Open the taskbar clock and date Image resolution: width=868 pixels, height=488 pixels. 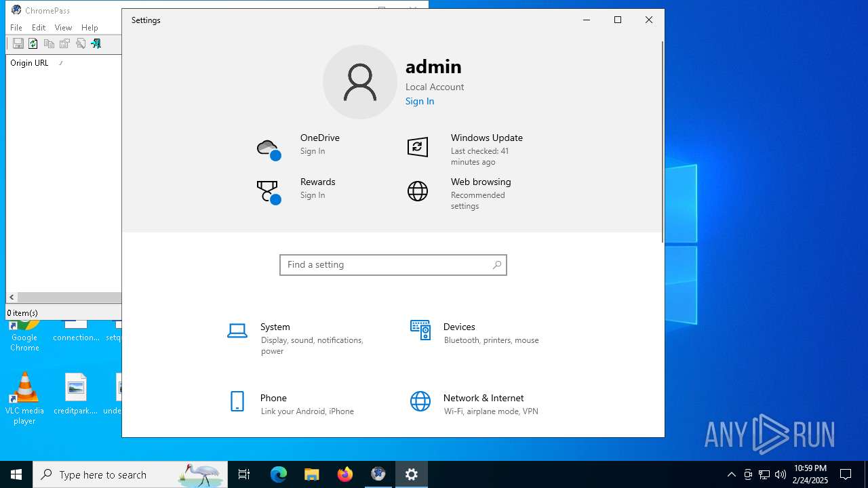pyautogui.click(x=810, y=474)
